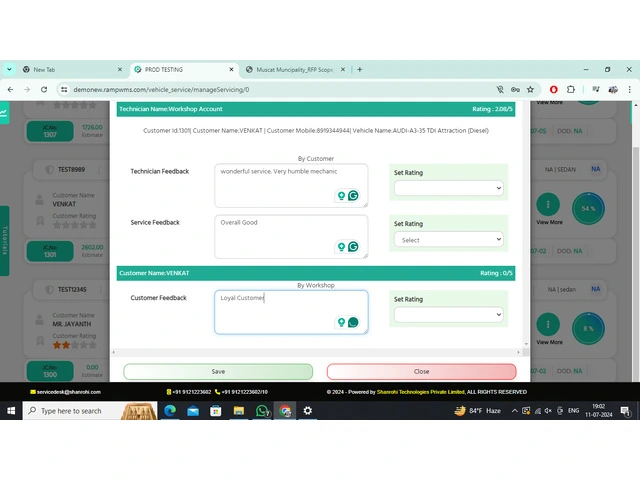Click lightbulb suggestion icon in Service Feedback box
This screenshot has width=640, height=480.
[x=341, y=247]
